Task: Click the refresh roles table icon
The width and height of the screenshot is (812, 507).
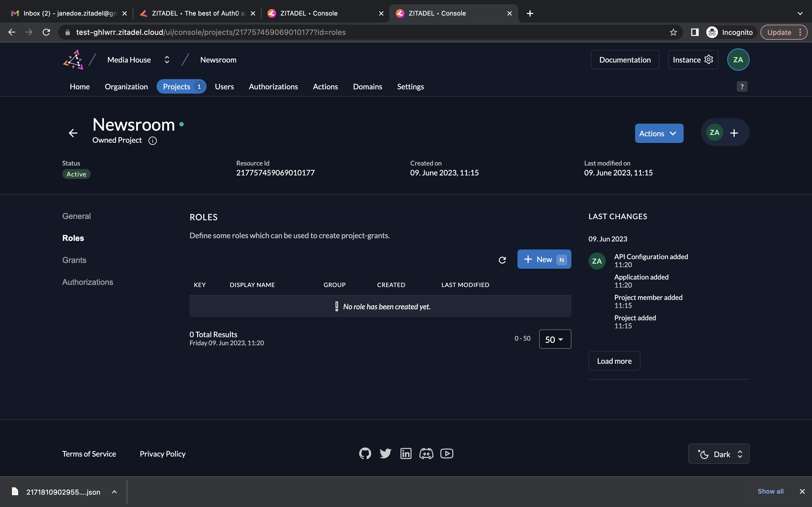Action: 502,260
